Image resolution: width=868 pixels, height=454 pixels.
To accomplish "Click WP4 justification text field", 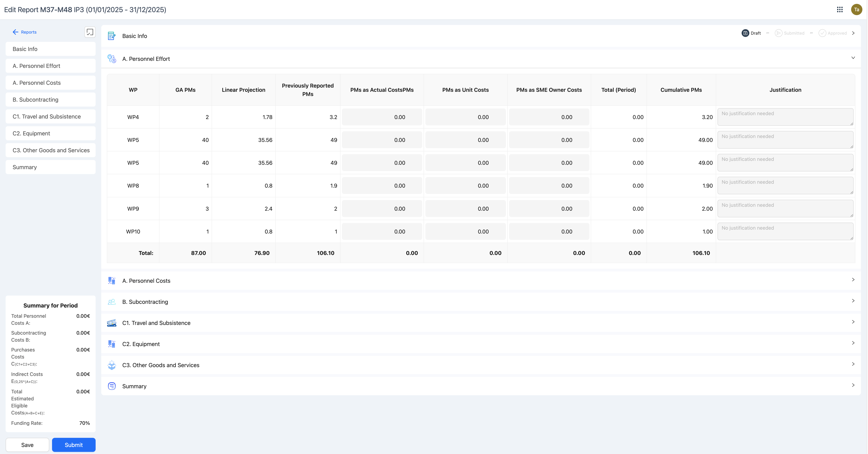I will pos(785,117).
